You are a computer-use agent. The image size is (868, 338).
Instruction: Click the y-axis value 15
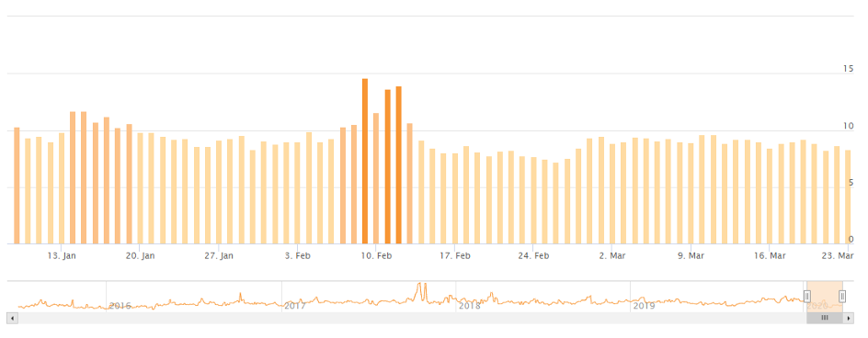point(848,69)
